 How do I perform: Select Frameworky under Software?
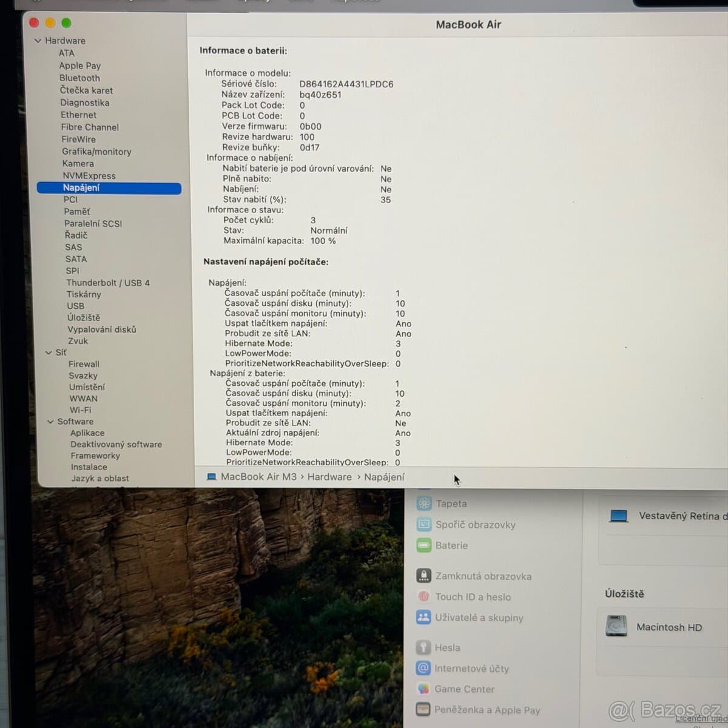tap(95, 456)
